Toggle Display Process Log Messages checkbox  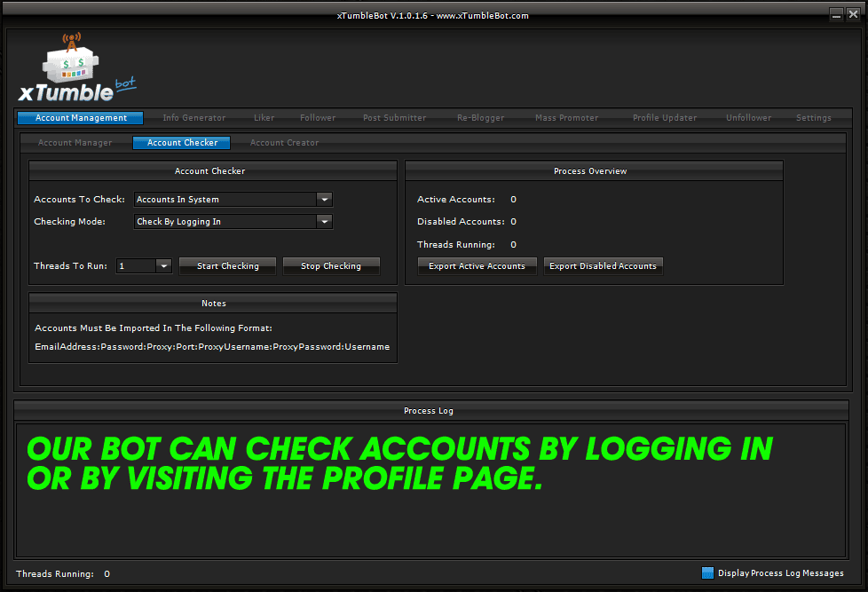pyautogui.click(x=707, y=573)
